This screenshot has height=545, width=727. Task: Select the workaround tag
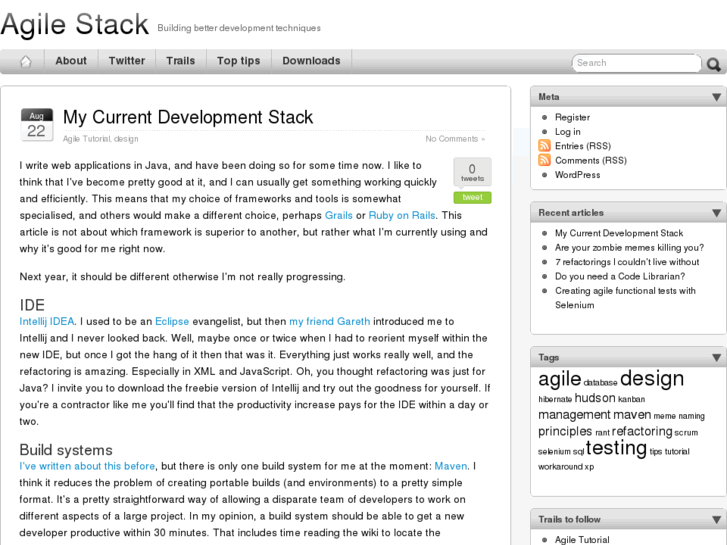pos(561,467)
